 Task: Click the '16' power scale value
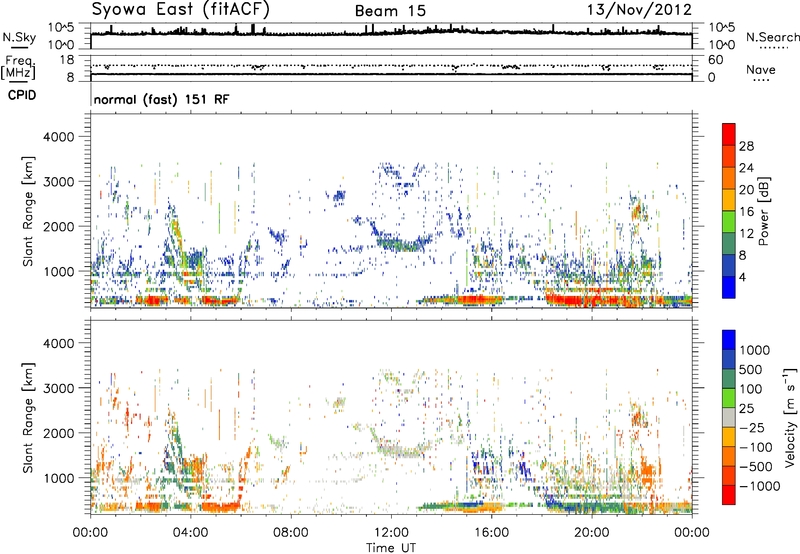[x=746, y=212]
